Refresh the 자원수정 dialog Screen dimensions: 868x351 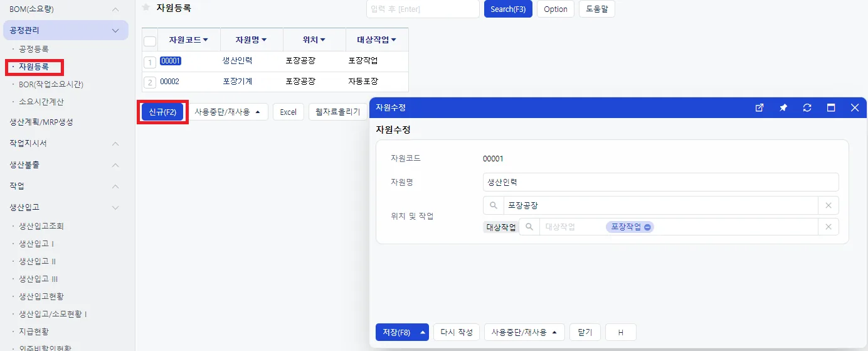coord(807,108)
